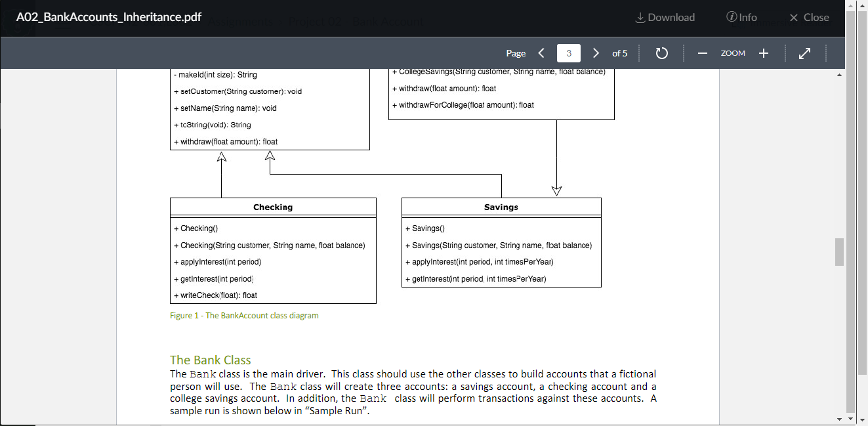This screenshot has width=868, height=426.
Task: Click '+ setName(String name): void' text
Action: tap(225, 108)
